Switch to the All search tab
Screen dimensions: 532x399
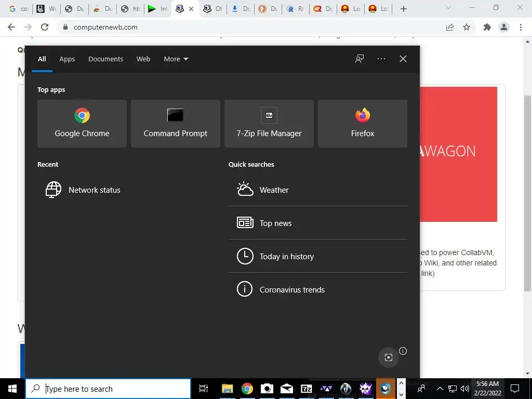click(42, 59)
